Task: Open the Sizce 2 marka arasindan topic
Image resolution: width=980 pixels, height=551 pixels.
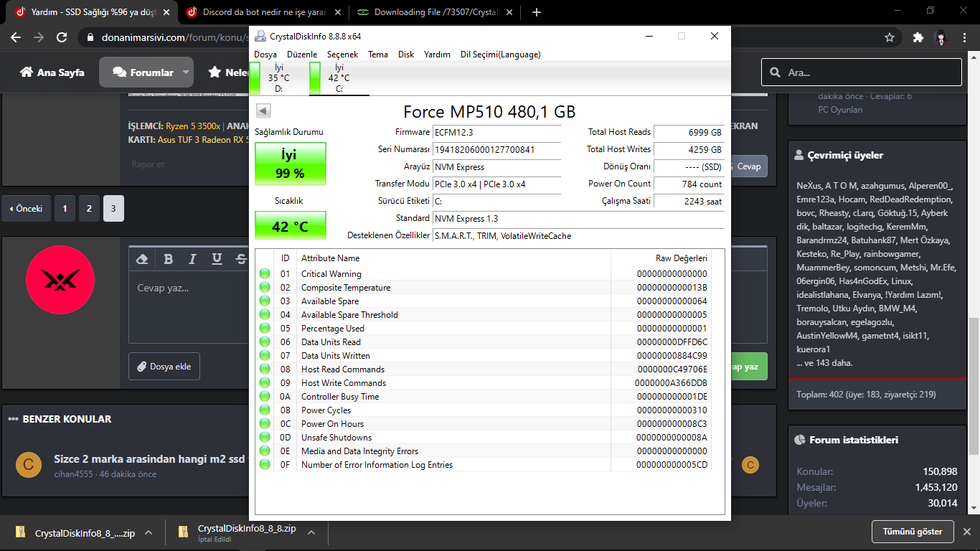Action: click(x=151, y=459)
